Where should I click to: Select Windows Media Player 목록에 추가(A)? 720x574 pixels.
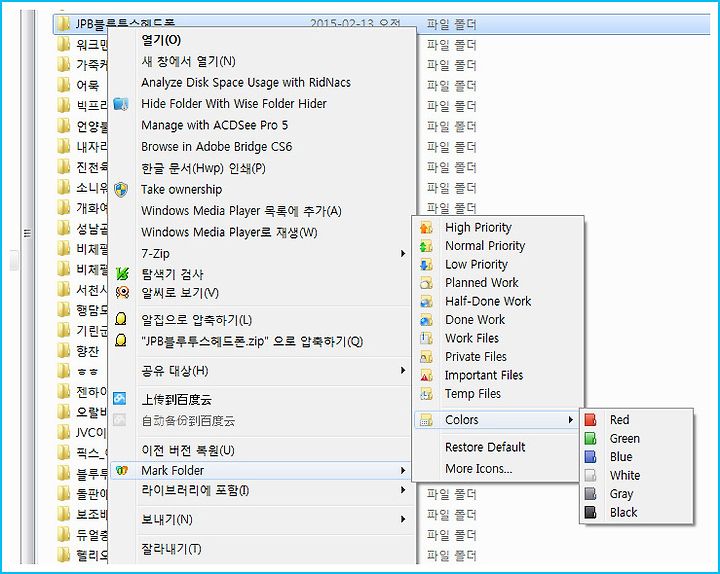242,211
